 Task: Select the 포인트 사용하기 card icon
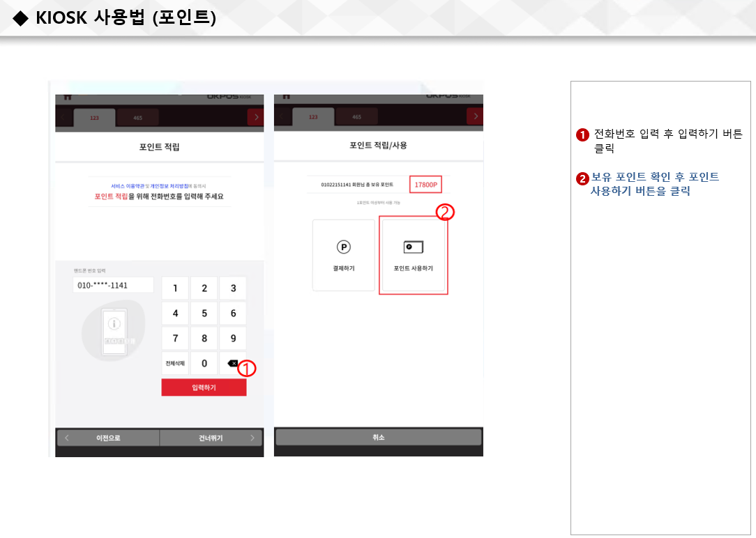coord(413,247)
